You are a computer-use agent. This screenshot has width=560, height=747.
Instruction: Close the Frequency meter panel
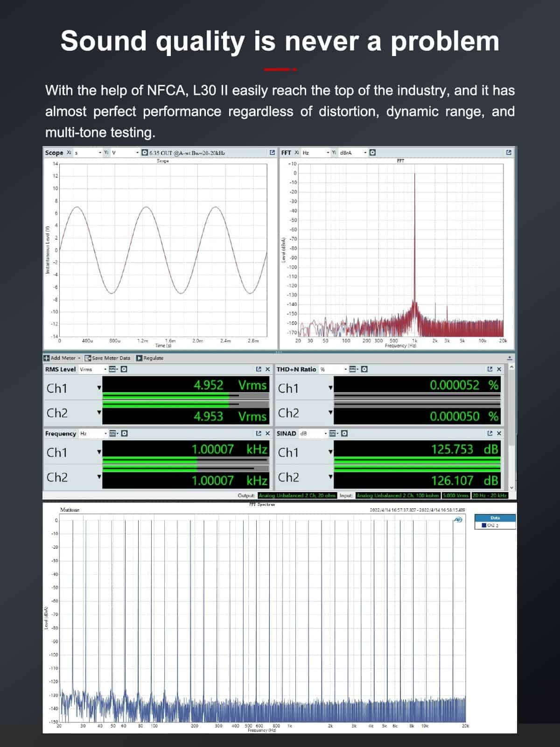267,434
